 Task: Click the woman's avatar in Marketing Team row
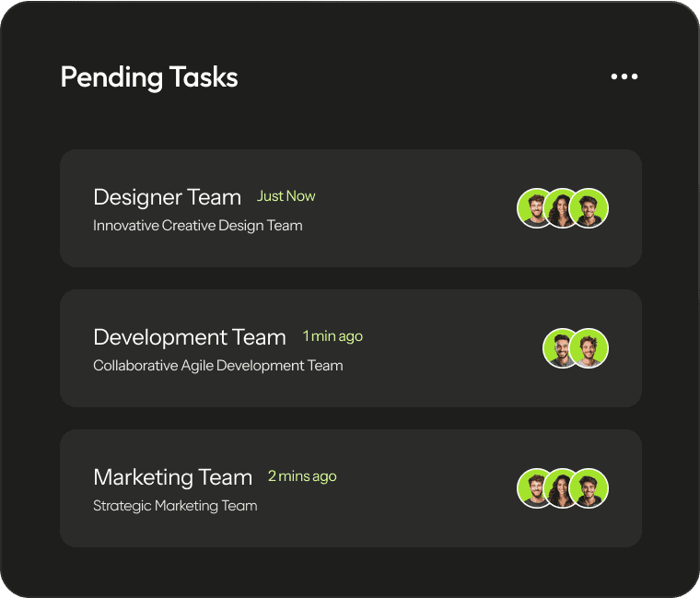pos(561,488)
